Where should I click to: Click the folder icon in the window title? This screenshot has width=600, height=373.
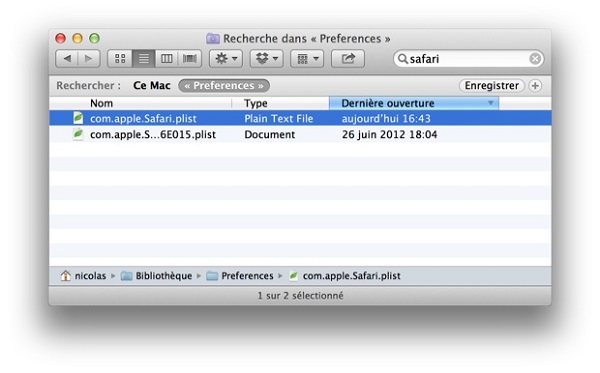pos(213,39)
